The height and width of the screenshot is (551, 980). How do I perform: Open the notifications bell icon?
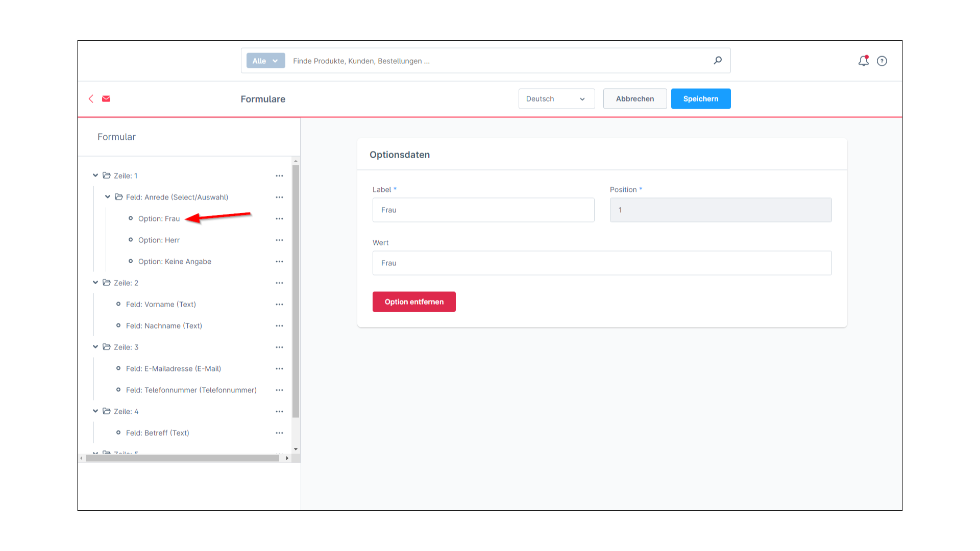pos(863,61)
